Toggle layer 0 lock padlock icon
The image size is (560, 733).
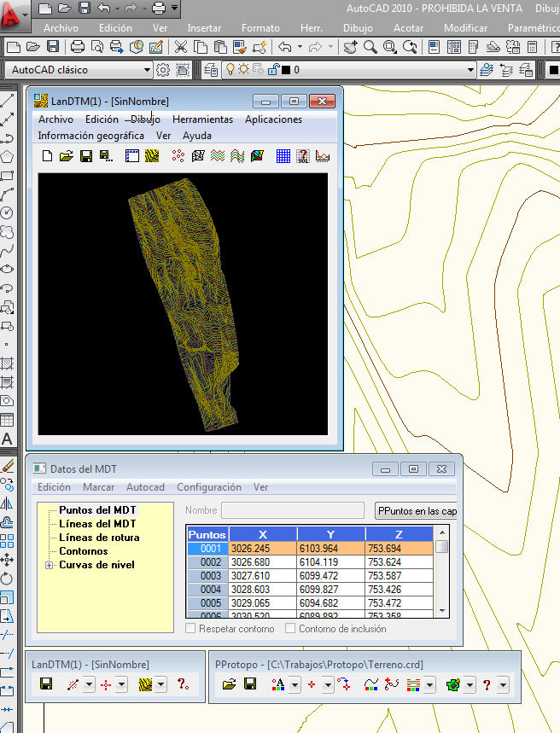[273, 70]
